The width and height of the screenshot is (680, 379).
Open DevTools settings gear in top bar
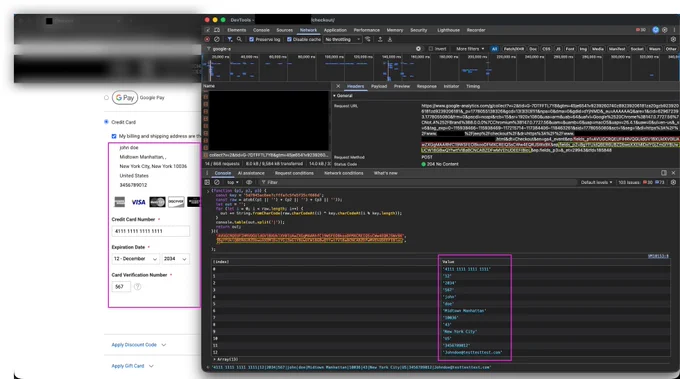664,30
